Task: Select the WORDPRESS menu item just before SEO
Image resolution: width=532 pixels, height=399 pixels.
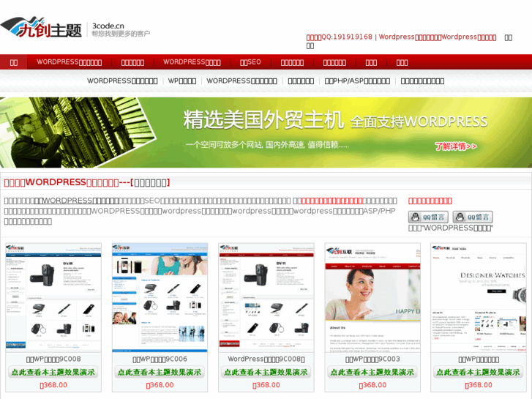Action: 192,62
